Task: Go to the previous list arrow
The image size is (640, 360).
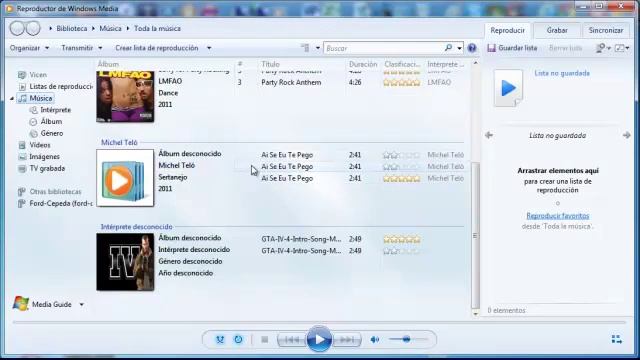Action: [x=489, y=135]
